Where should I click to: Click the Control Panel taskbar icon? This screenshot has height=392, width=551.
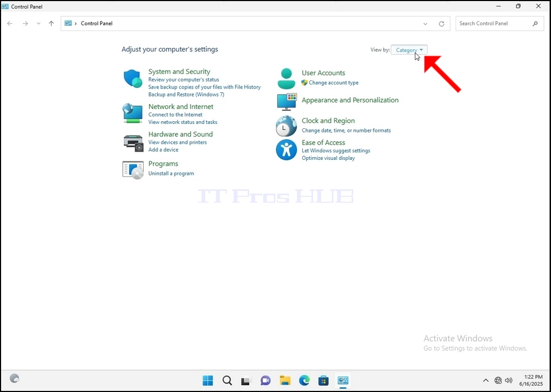click(x=342, y=380)
